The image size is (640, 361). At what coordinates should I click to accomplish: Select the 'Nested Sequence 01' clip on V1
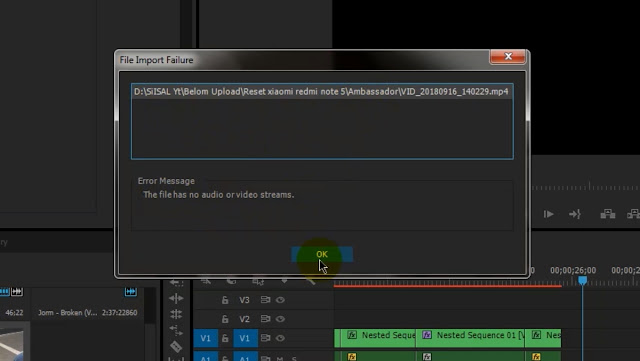(x=470, y=338)
